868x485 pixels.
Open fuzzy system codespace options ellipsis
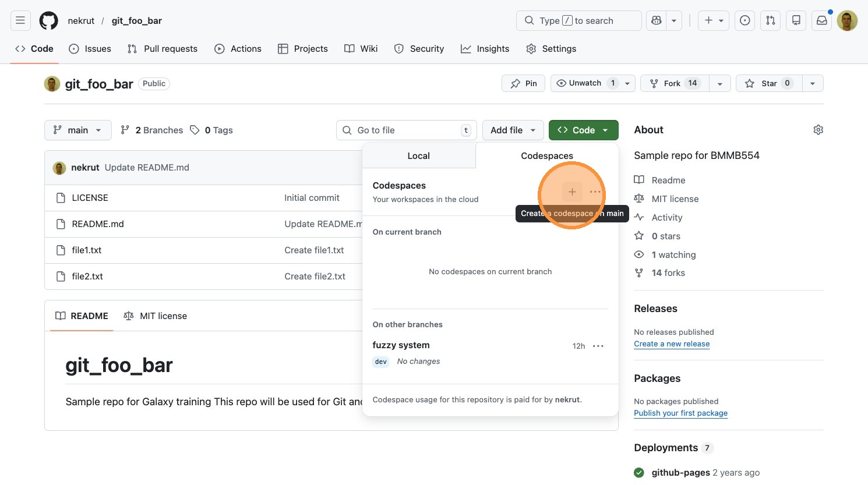click(598, 346)
